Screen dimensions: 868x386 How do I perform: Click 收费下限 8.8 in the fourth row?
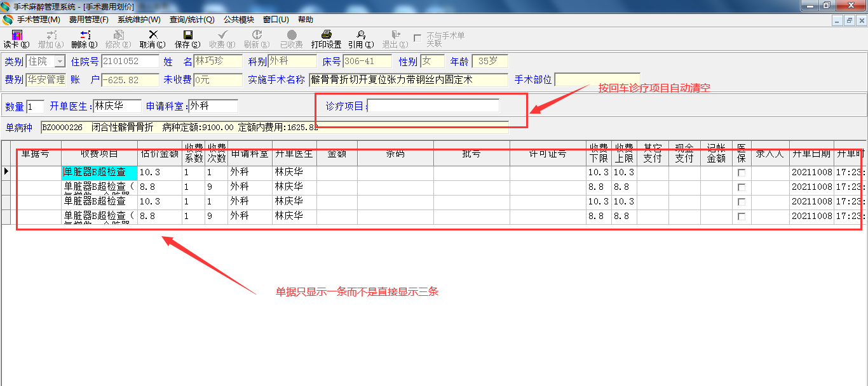coord(599,216)
